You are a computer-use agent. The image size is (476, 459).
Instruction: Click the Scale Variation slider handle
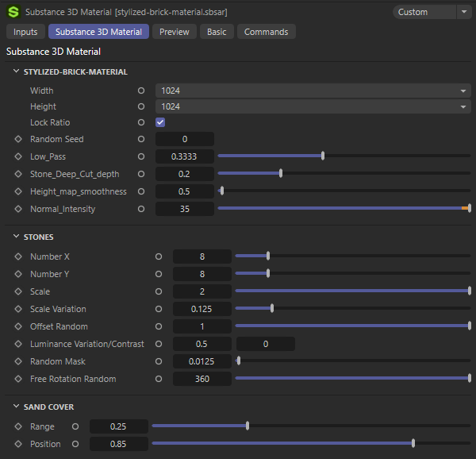[272, 308]
